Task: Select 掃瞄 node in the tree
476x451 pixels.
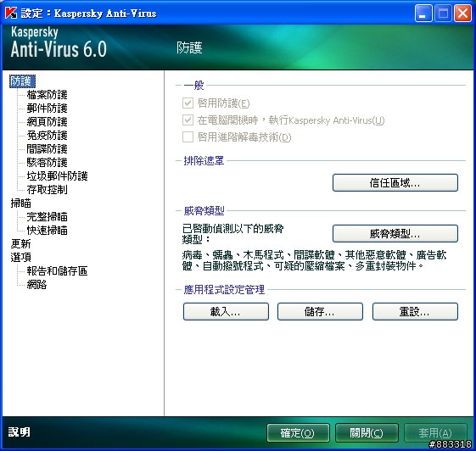Action: click(21, 203)
